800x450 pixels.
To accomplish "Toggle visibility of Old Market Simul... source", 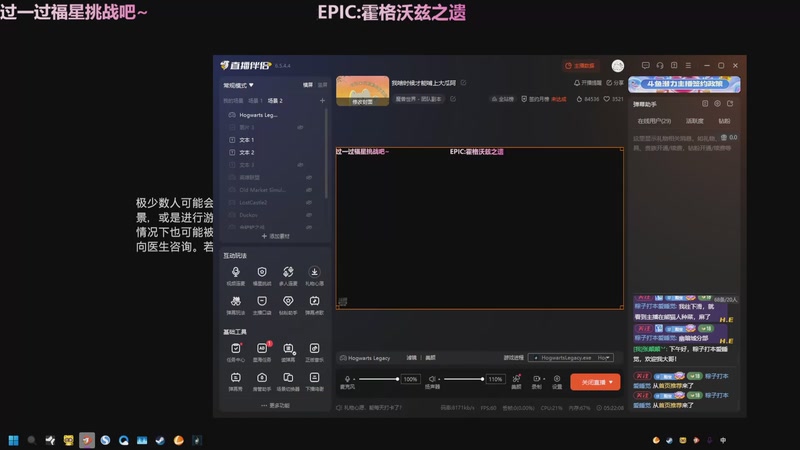I will click(309, 190).
